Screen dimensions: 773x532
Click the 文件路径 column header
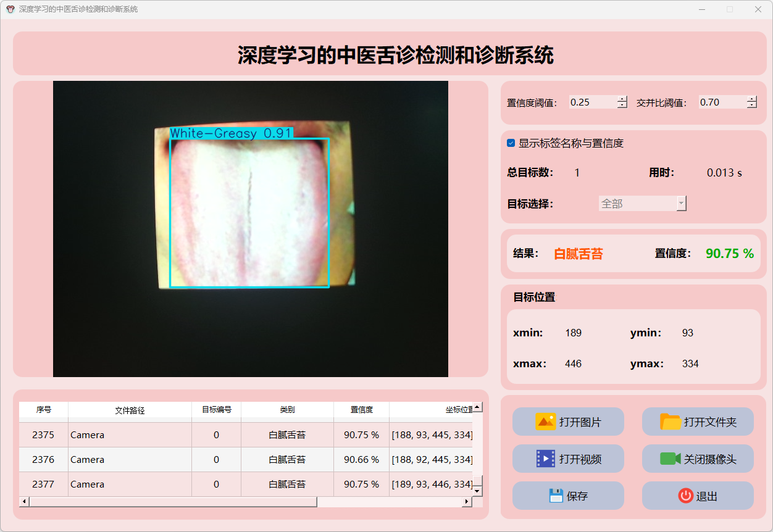[x=130, y=410]
